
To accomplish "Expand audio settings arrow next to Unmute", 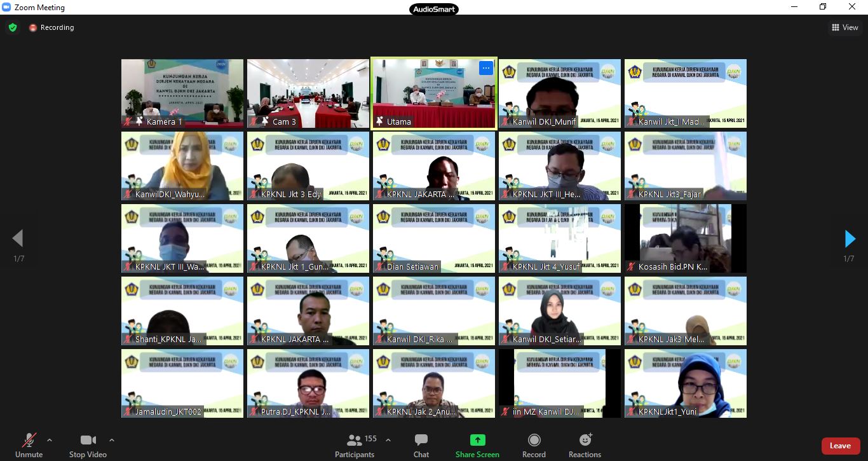I will tap(50, 440).
